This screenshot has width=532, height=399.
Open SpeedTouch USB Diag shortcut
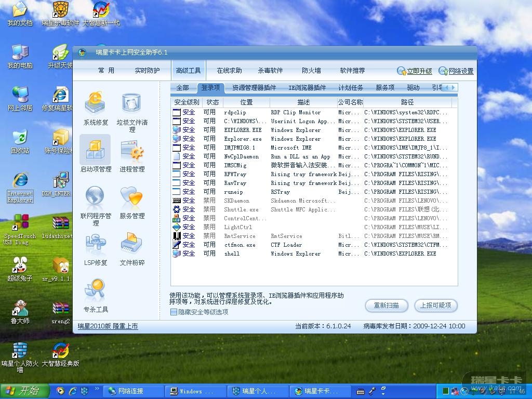[x=20, y=230]
